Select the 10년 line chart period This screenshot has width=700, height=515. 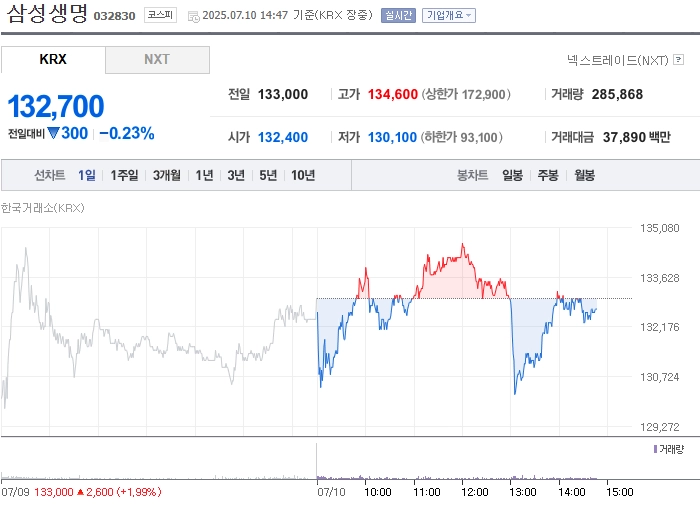pyautogui.click(x=303, y=175)
